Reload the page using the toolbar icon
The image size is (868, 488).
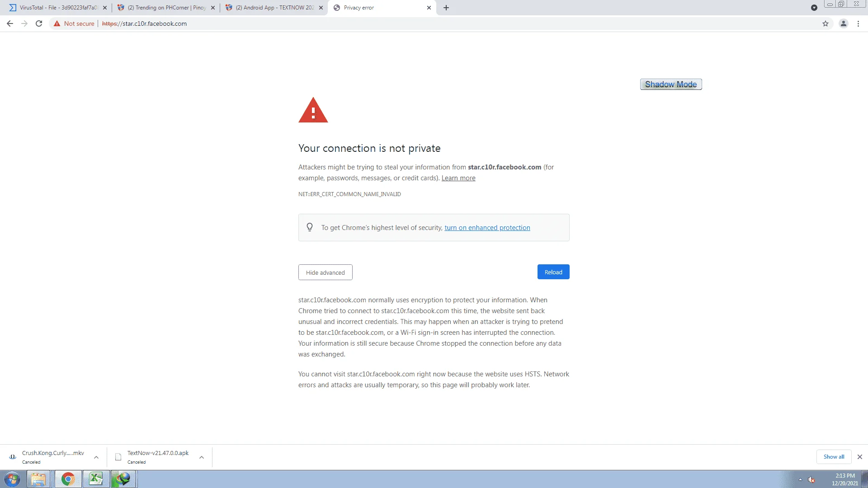point(39,23)
